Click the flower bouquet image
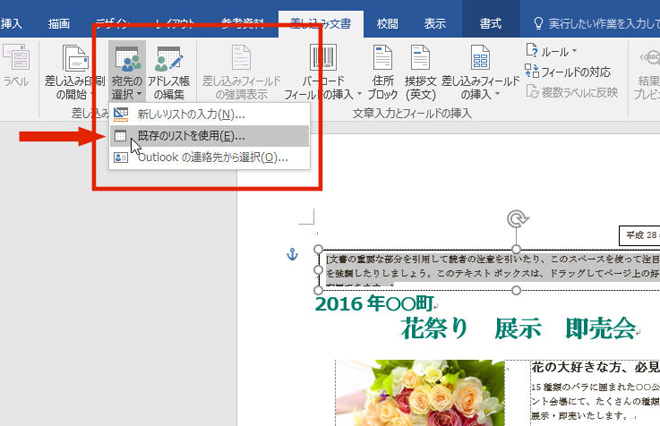The image size is (660, 426). pos(420,393)
